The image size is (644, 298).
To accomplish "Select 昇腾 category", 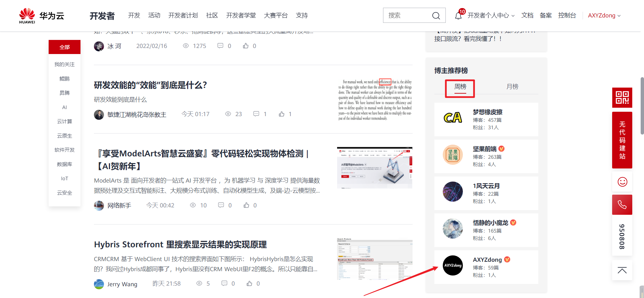I will pos(64,93).
